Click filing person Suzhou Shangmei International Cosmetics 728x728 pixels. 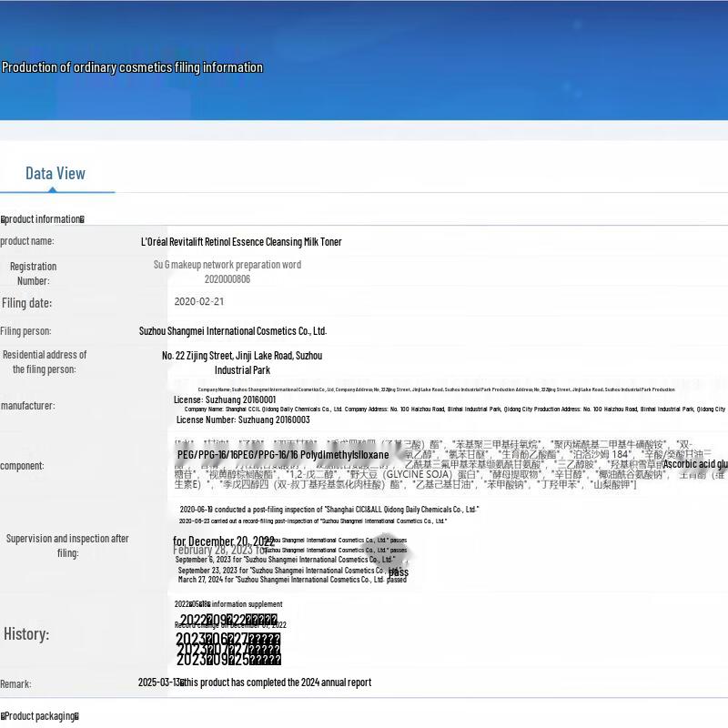(232, 331)
